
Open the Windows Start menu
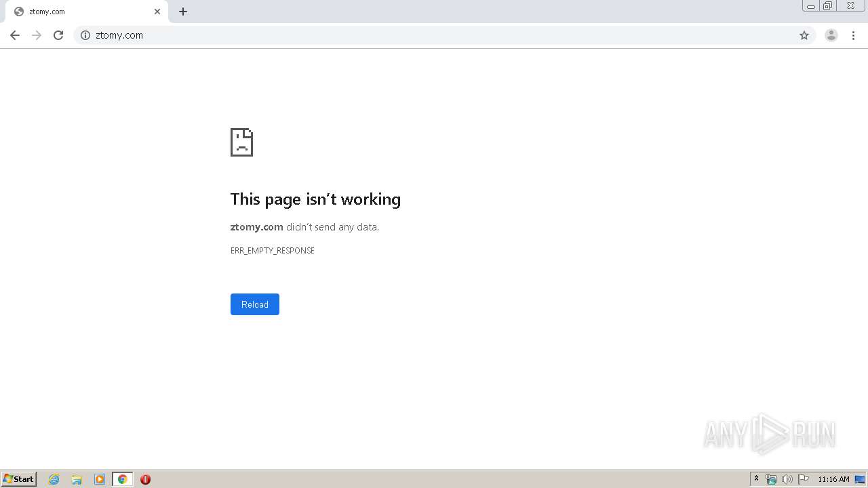pyautogui.click(x=19, y=479)
